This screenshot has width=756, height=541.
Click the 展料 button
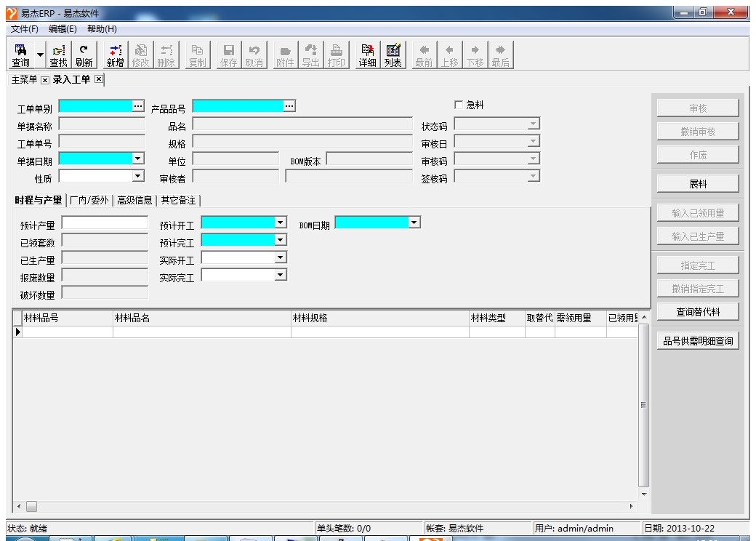point(698,184)
